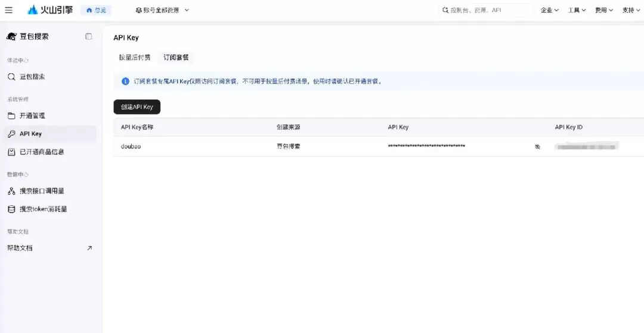This screenshot has width=644, height=333.
Task: Click the 创建API Key button
Action: (137, 107)
